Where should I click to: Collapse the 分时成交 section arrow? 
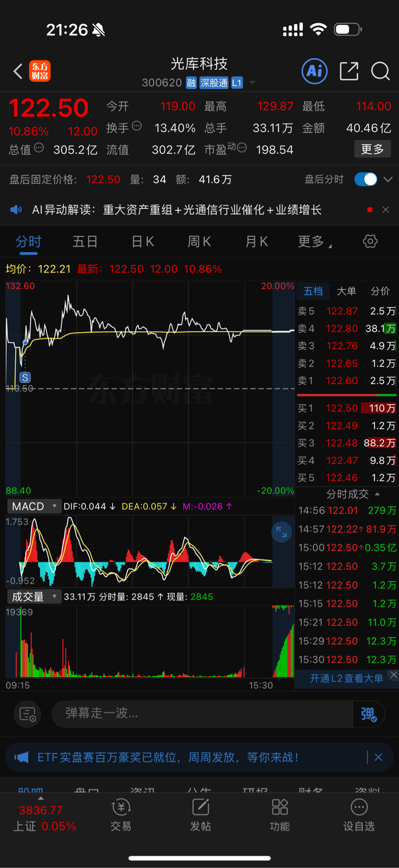click(x=377, y=494)
